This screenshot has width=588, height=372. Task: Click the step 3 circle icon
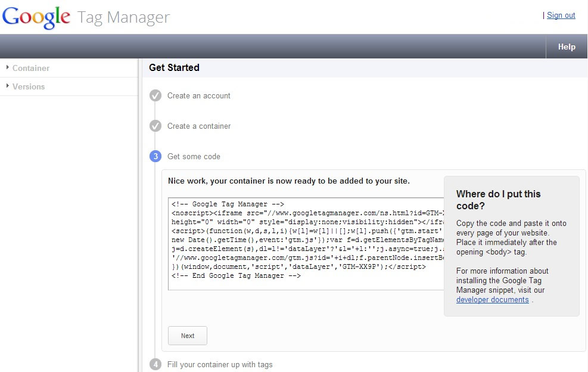tap(155, 156)
